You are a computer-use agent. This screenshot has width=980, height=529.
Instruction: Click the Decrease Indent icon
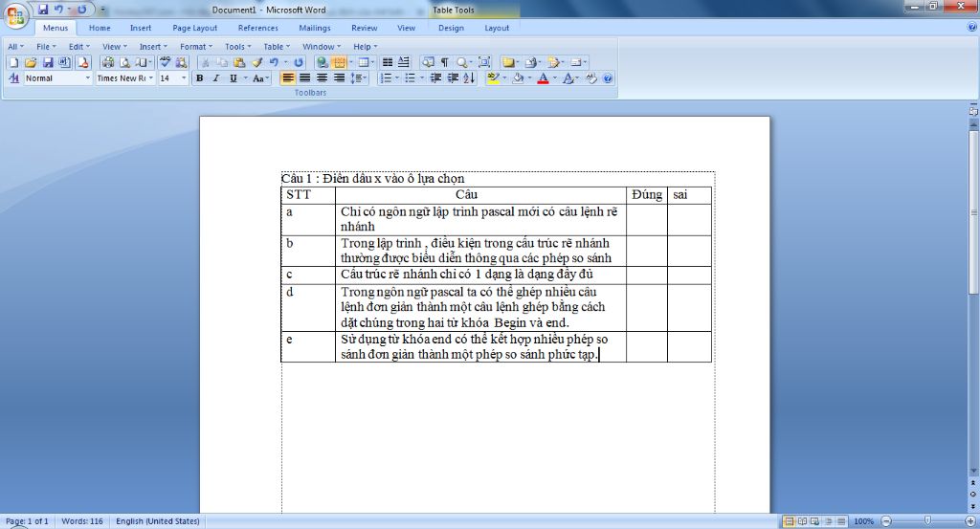click(435, 78)
